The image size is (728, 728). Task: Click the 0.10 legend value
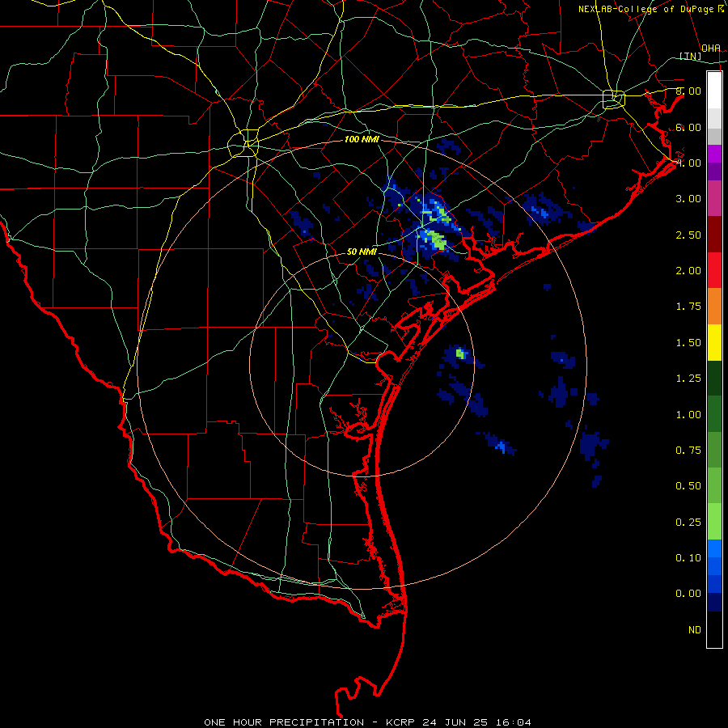(688, 558)
